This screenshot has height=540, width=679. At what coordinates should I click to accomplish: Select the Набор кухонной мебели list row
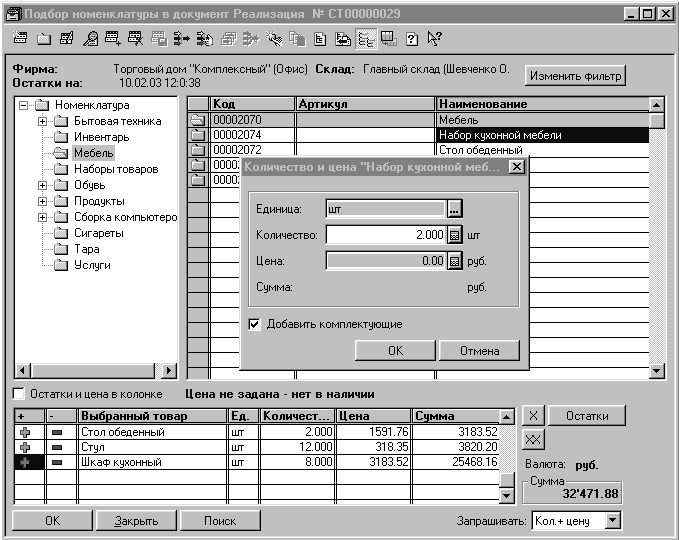(x=419, y=135)
